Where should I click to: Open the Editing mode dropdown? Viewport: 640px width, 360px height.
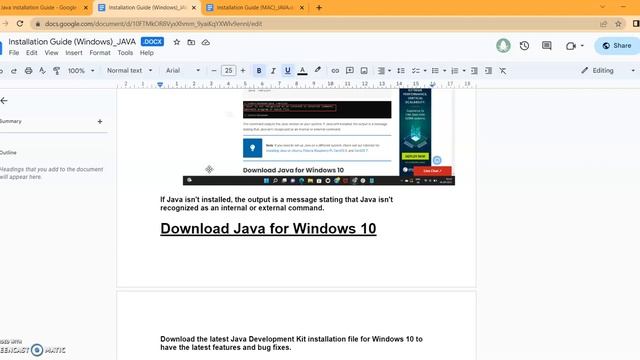608,70
